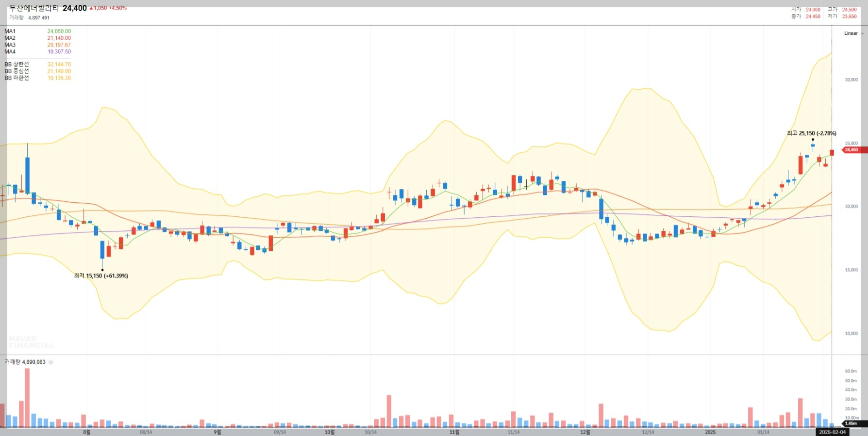Remove the 거래량 volume indicator with X
This screenshot has width=868, height=436.
[x=51, y=362]
